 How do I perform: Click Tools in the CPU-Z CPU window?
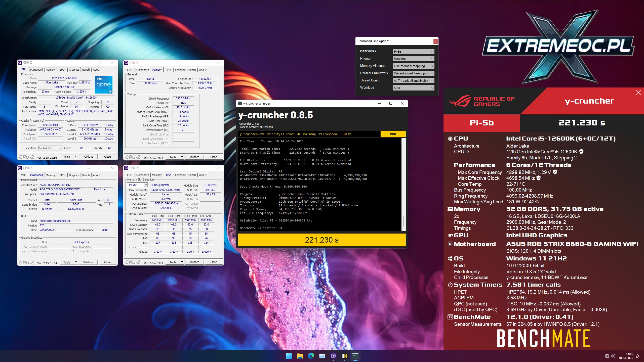[67, 157]
